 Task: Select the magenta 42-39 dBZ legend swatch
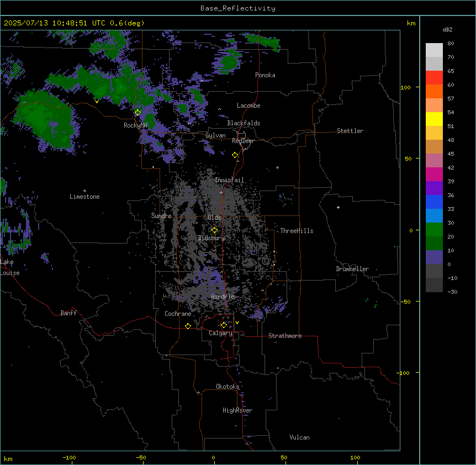click(434, 174)
